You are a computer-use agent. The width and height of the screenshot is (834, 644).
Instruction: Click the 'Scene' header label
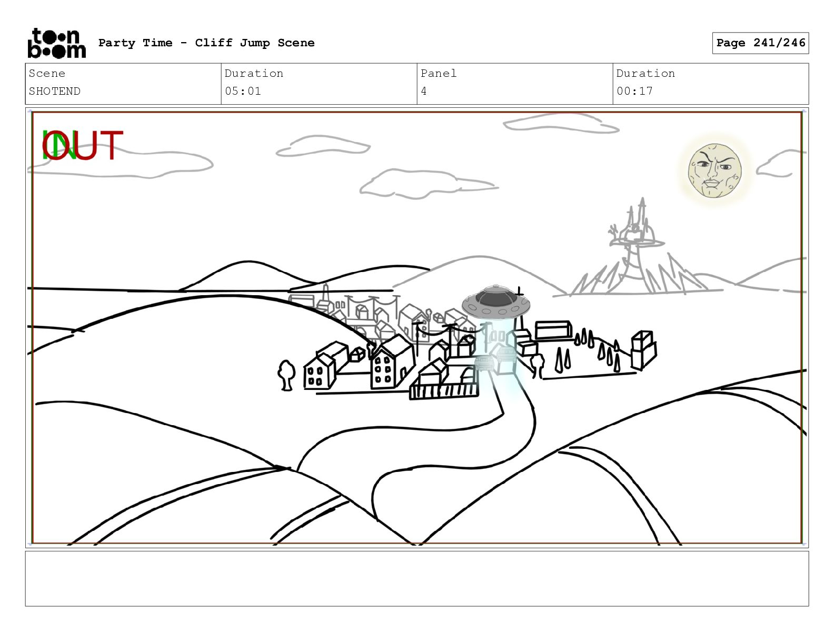47,73
